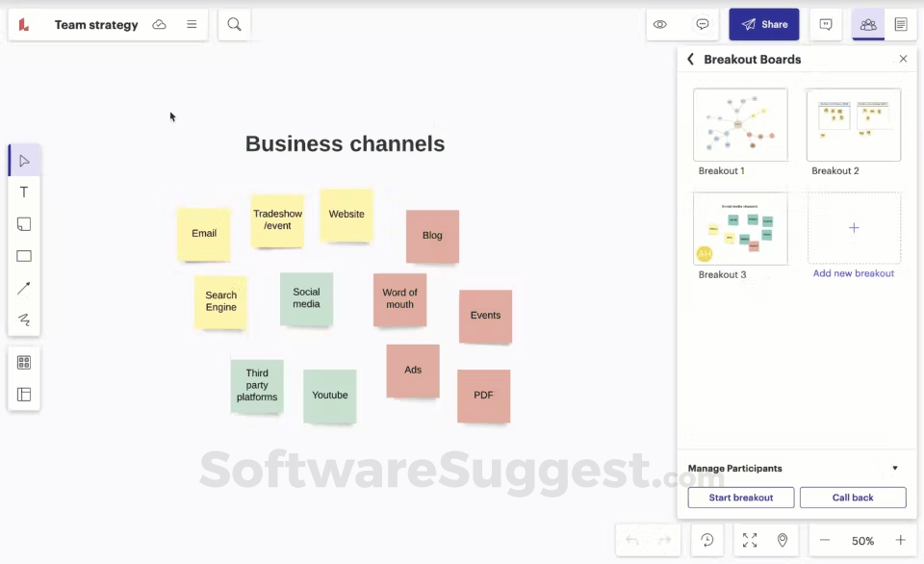Screen dimensions: 924x564
Task: Toggle the participants panel
Action: [867, 24]
